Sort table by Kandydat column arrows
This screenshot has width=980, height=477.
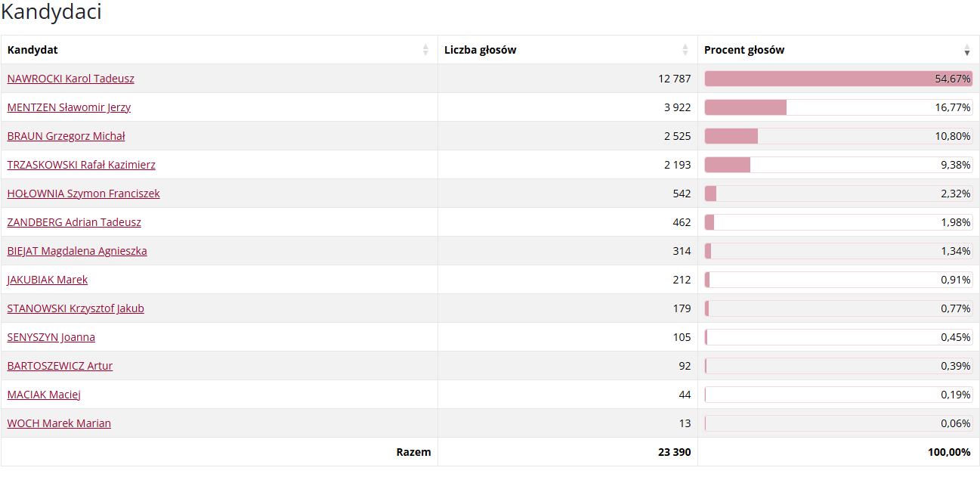[x=425, y=50]
